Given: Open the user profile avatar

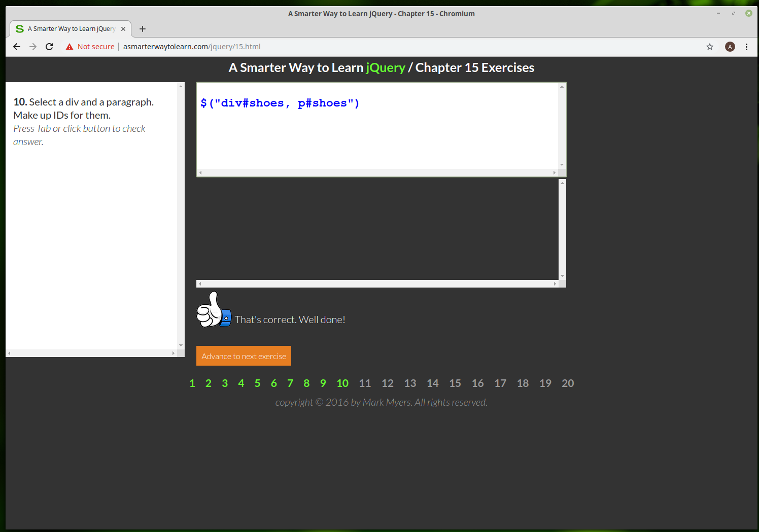Looking at the screenshot, I should (730, 47).
